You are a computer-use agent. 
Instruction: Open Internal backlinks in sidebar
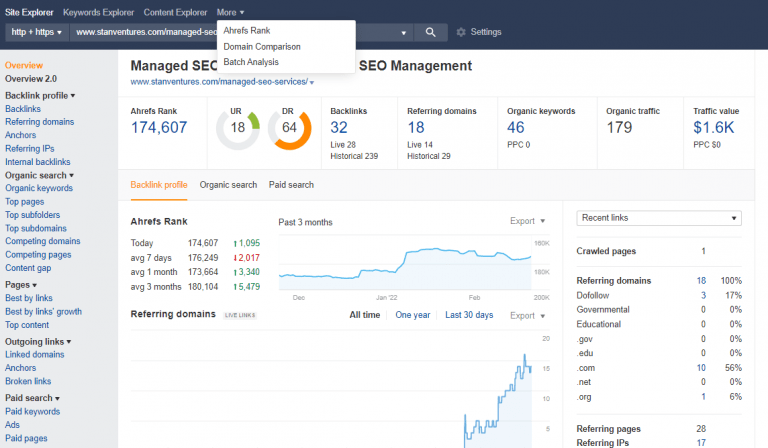click(38, 162)
